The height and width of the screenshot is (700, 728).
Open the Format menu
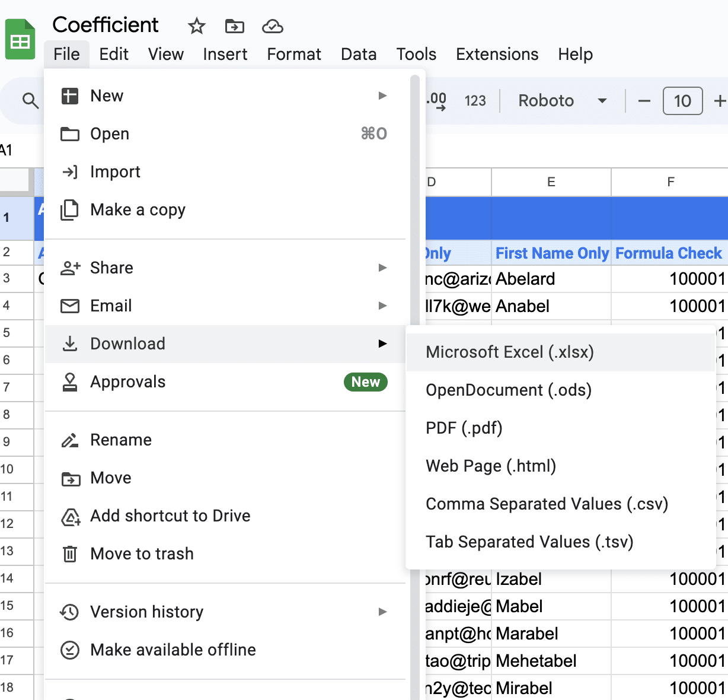point(294,54)
